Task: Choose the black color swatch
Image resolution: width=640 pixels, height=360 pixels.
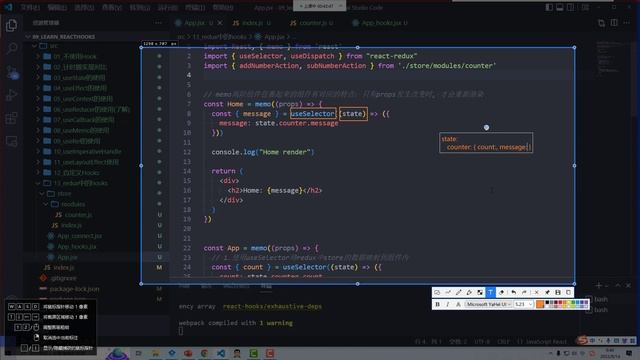Action: (547, 302)
